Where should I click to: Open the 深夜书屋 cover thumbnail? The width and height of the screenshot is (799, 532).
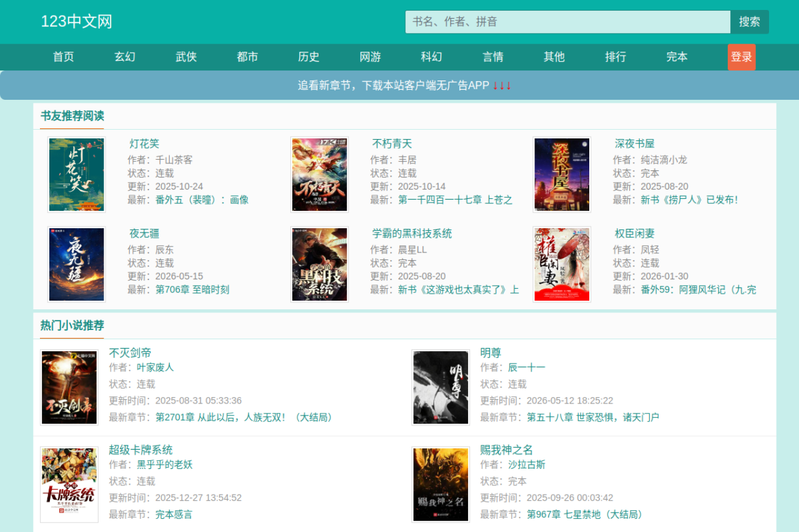tap(562, 175)
